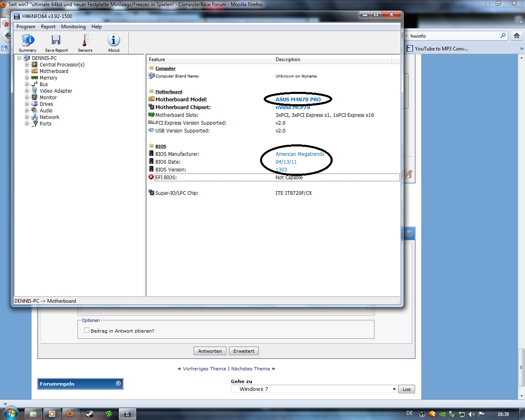Screen dimensions: 525x420
Task: Click the Monitor icon in tree
Action: pyautogui.click(x=34, y=98)
